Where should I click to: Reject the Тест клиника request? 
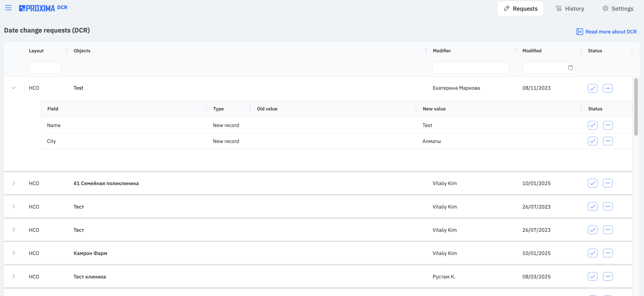point(607,276)
